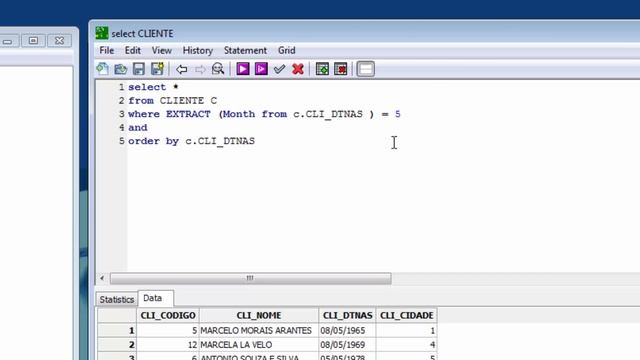
Task: Toggle the split view layout button
Action: (366, 69)
